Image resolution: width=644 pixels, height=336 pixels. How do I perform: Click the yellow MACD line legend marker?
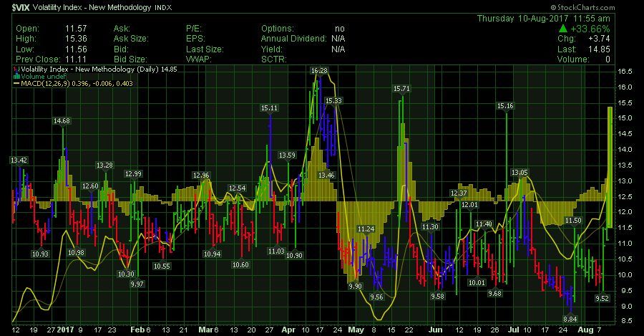tap(16, 84)
